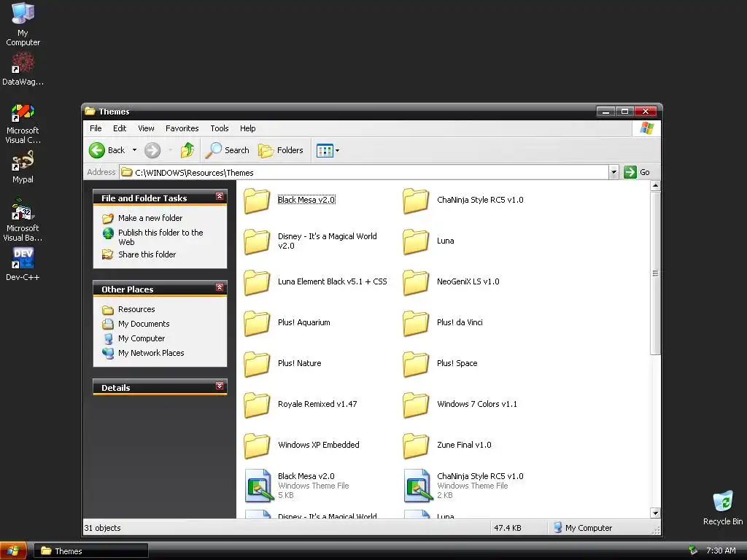Click the 31 objects status bar text
Image resolution: width=747 pixels, height=560 pixels.
click(x=102, y=528)
